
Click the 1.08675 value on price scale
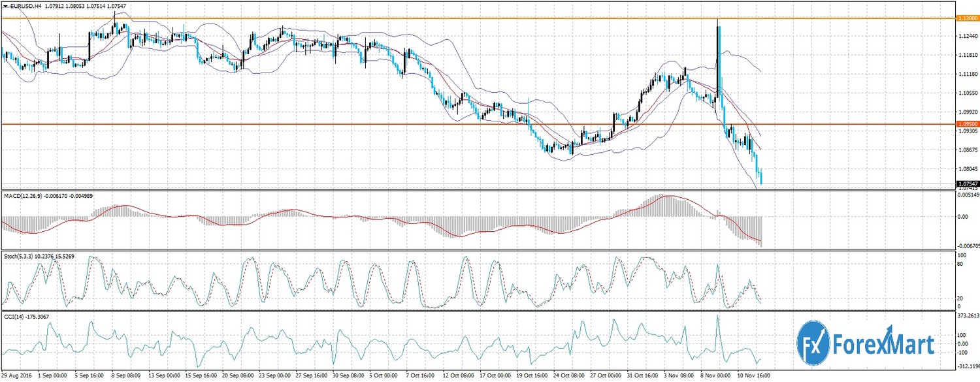pos(966,150)
